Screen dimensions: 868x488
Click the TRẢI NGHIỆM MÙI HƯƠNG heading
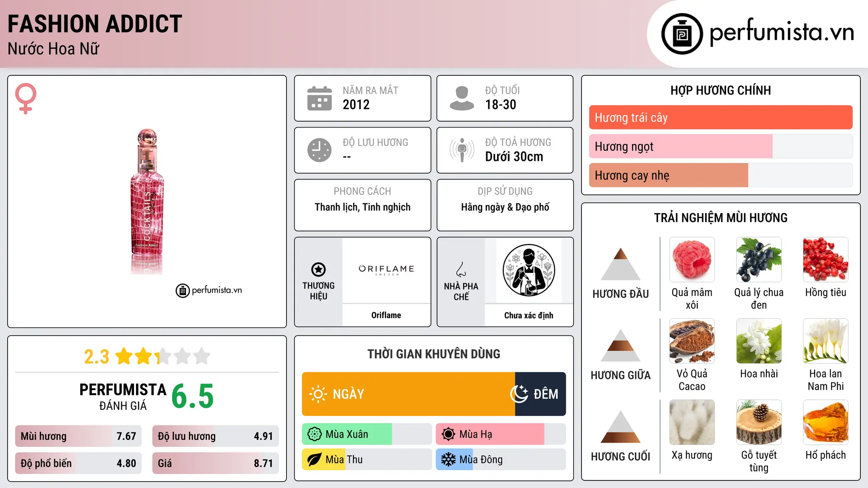[x=721, y=218]
